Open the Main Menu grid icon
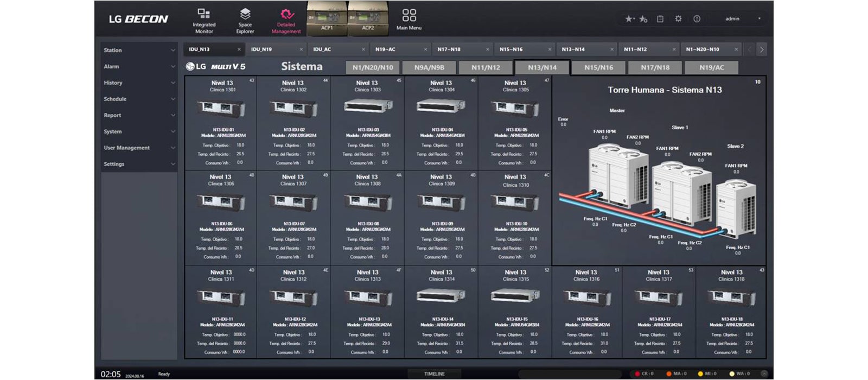Viewport: 868px width, 380px height. (x=409, y=19)
